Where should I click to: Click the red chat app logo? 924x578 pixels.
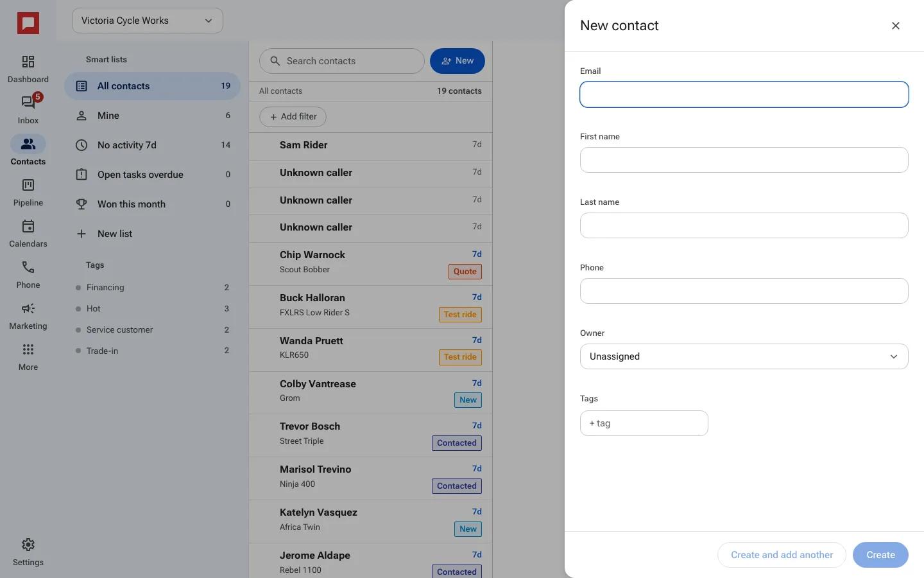pyautogui.click(x=28, y=24)
